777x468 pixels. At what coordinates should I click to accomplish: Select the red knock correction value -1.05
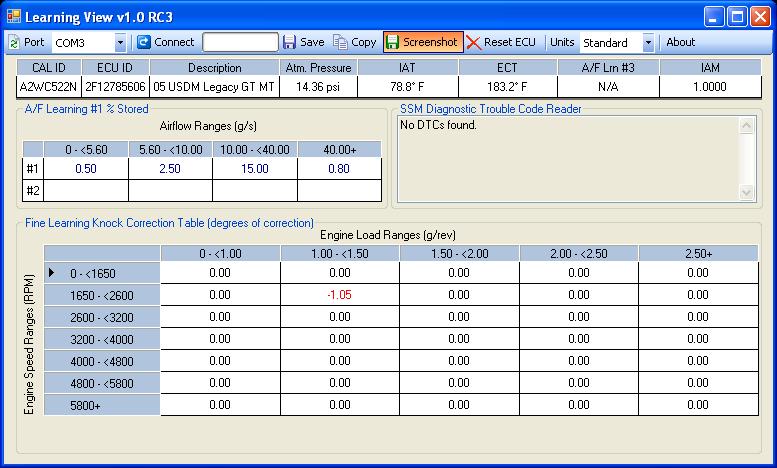coord(339,294)
